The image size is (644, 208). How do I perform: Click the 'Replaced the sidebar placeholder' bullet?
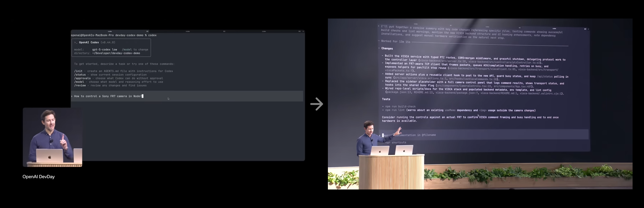click(x=473, y=84)
